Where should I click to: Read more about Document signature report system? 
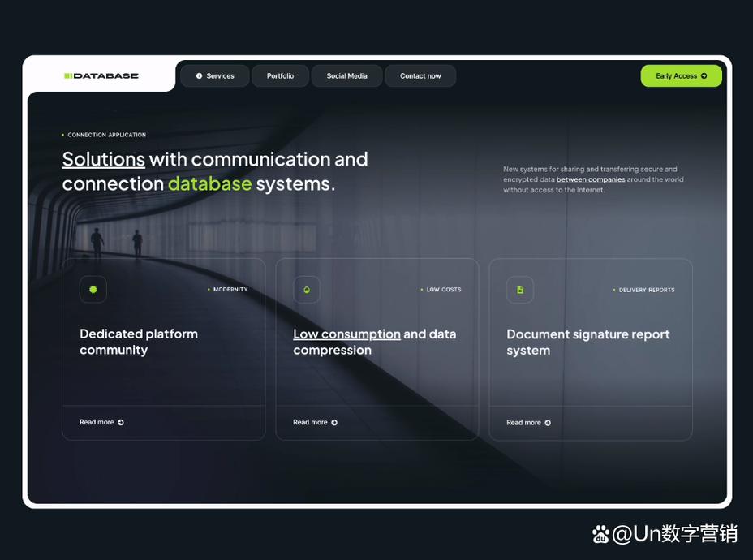(x=529, y=423)
